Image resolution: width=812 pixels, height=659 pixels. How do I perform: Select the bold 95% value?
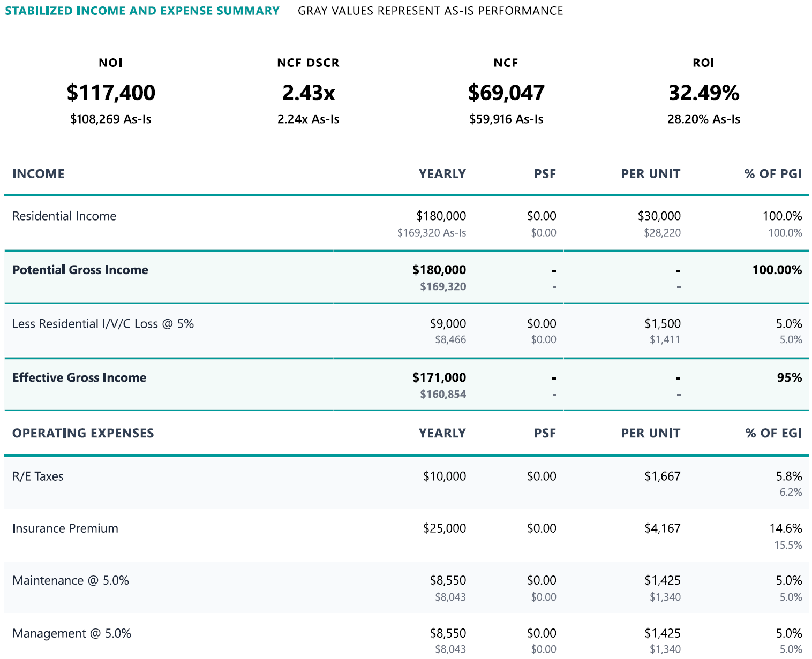click(790, 377)
